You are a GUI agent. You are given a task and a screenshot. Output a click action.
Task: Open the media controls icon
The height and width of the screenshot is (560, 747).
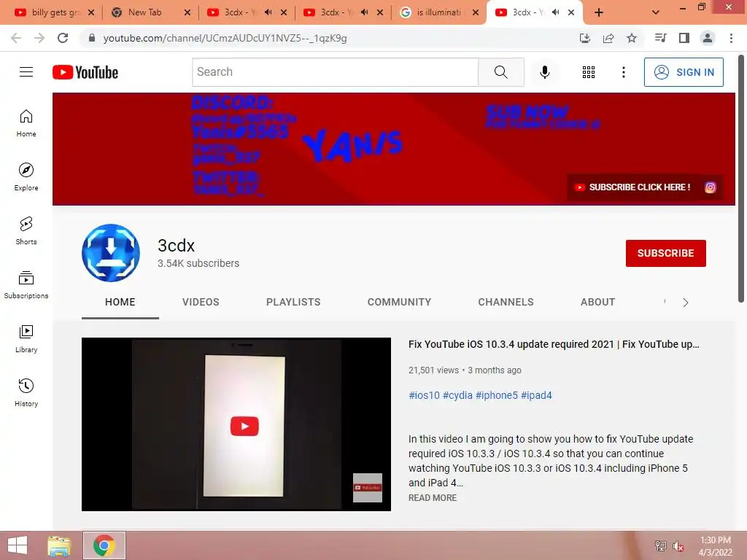click(x=660, y=38)
